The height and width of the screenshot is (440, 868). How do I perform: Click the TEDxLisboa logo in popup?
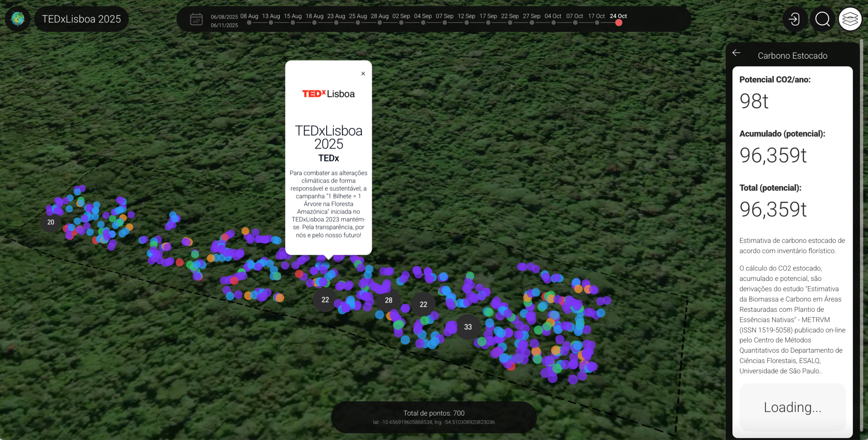328,94
